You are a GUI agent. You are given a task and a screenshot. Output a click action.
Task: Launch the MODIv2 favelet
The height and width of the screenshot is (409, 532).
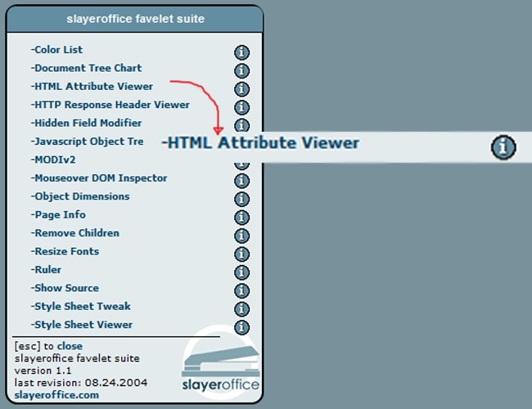(x=53, y=160)
